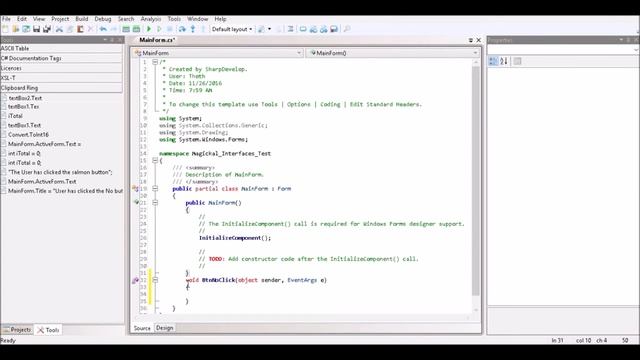Click the New File toolbar icon
Screen dimensions: 640x360
[5, 29]
